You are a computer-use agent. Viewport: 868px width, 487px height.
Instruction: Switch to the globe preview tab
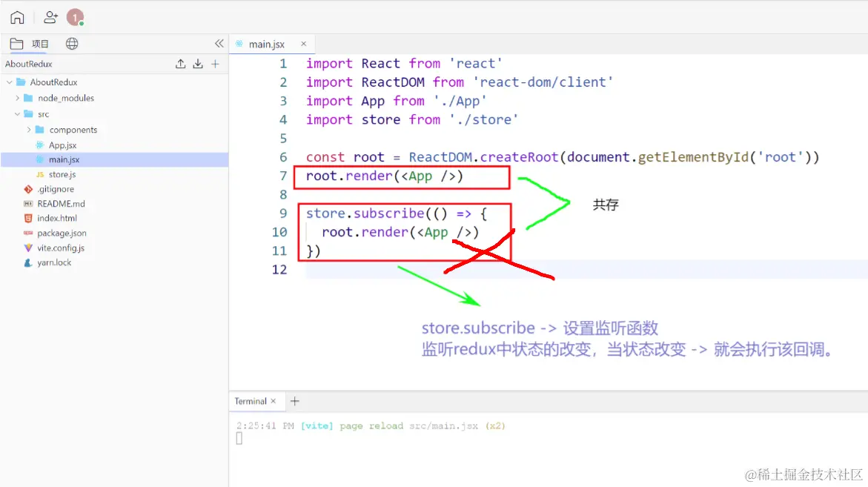[72, 44]
